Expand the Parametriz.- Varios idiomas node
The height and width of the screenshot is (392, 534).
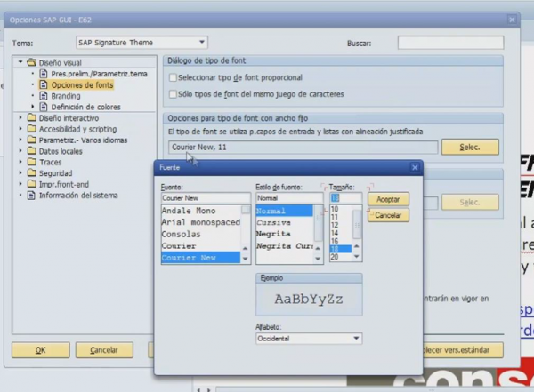(20, 140)
